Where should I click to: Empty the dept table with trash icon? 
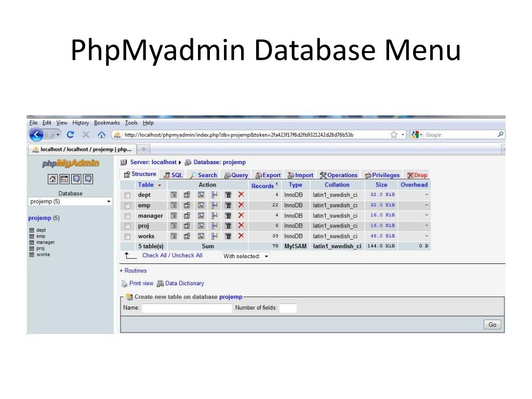(x=228, y=195)
